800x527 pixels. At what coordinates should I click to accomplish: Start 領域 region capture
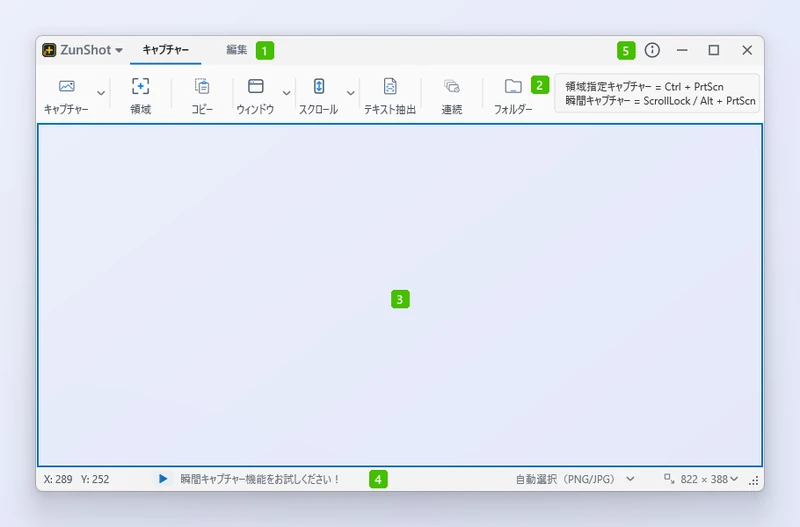pyautogui.click(x=140, y=95)
